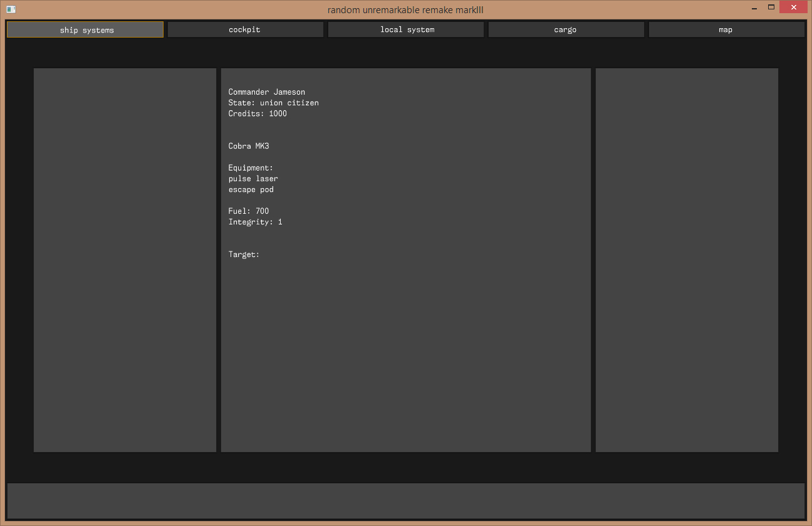Viewport: 812px width, 526px height.
Task: Click the empty left side panel
Action: (125, 260)
